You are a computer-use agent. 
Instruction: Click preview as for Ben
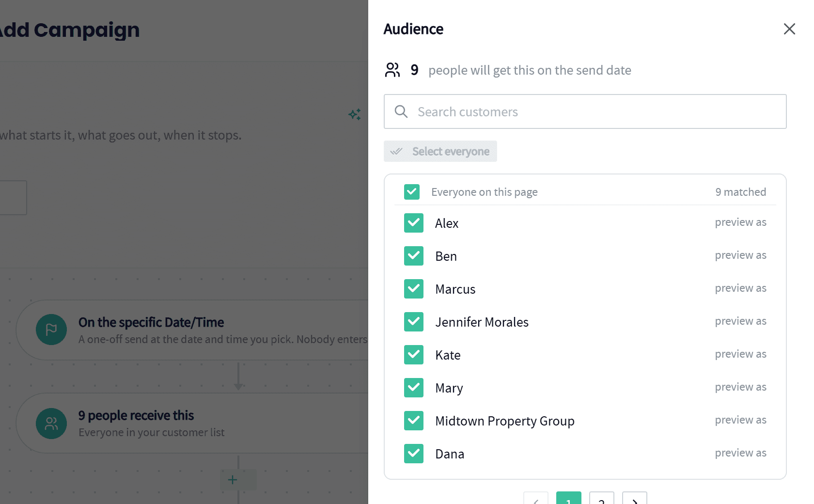(x=740, y=255)
